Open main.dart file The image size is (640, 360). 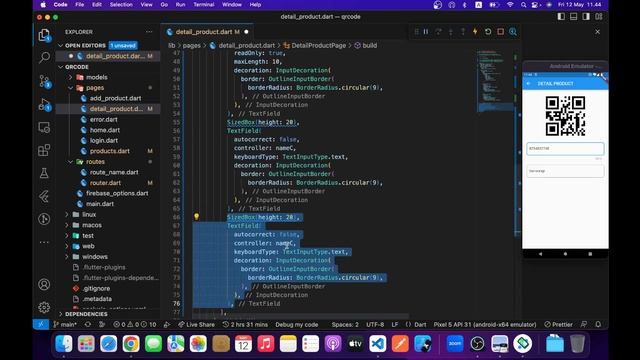point(100,204)
